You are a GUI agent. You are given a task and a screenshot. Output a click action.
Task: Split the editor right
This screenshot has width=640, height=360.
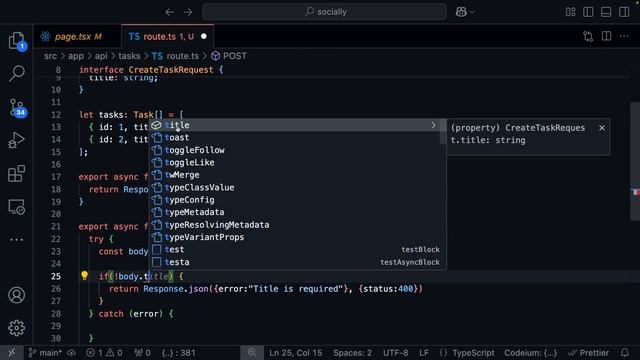coord(607,36)
